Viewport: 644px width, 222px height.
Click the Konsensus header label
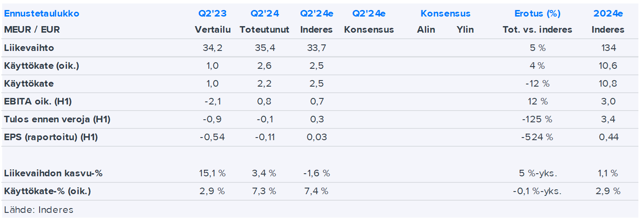pos(445,13)
